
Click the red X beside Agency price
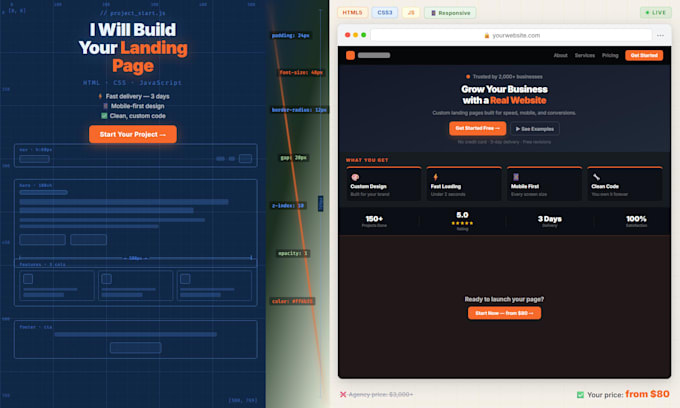click(343, 395)
